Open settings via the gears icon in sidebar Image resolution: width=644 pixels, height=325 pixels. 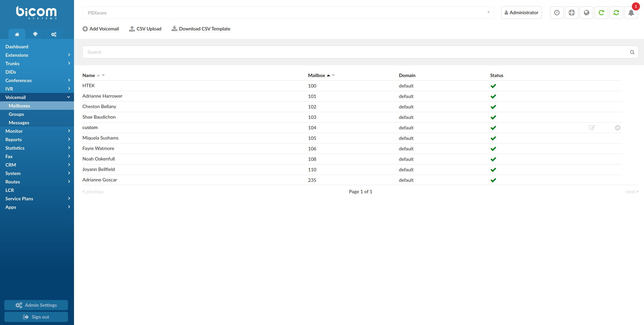point(53,34)
